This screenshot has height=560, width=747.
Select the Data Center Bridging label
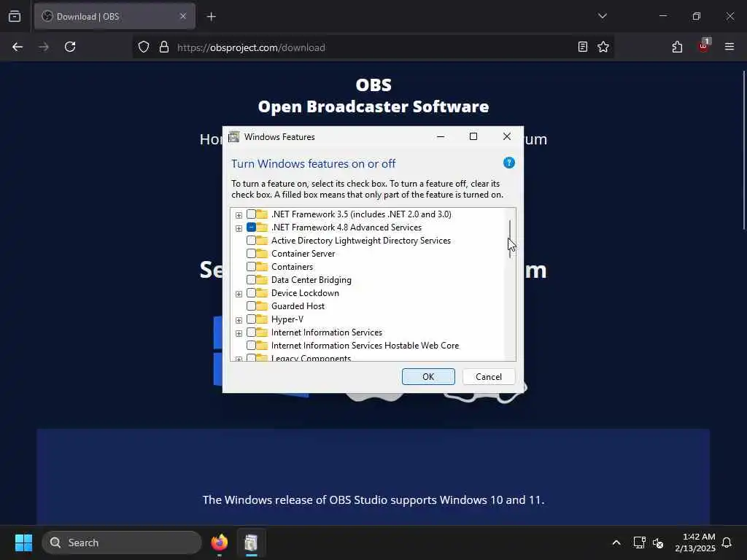[x=311, y=280]
